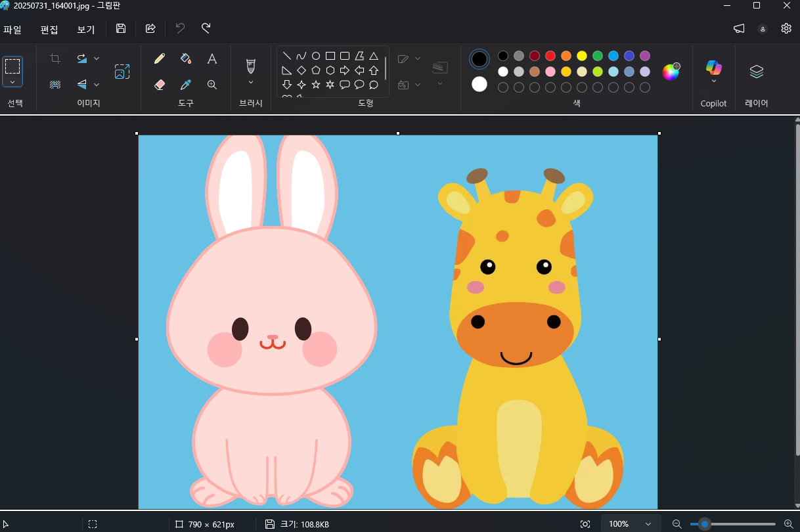Pick the purple color swatch

(645, 56)
